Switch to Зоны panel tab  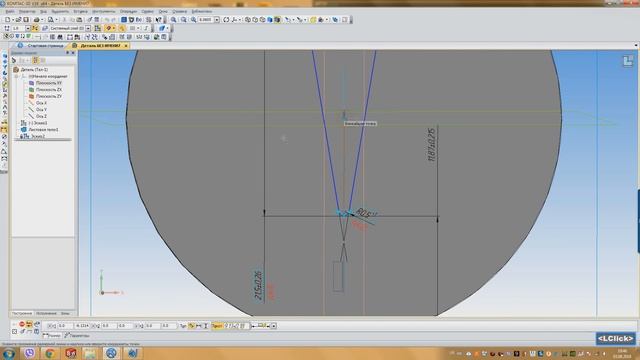pyautogui.click(x=65, y=313)
